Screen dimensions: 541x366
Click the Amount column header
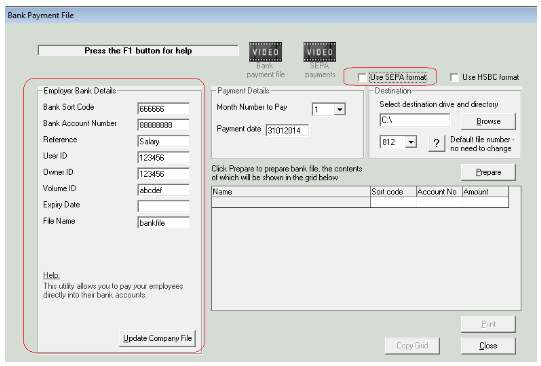(x=485, y=192)
